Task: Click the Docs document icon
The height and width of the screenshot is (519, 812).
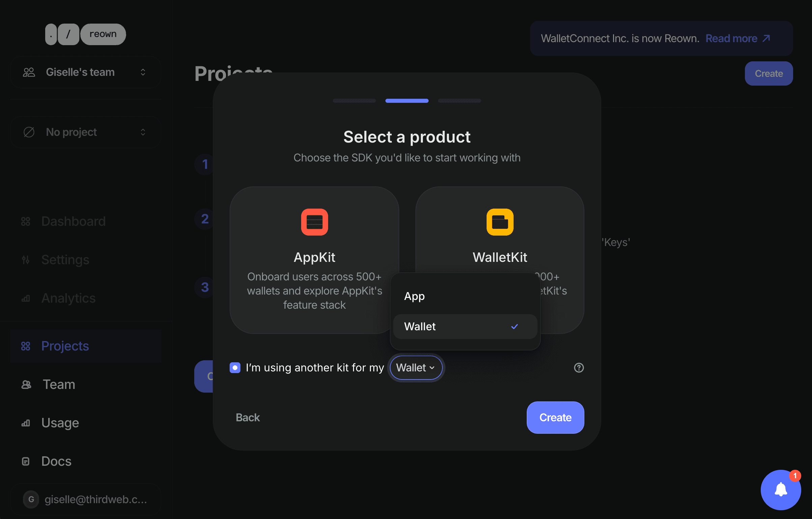Action: [26, 461]
